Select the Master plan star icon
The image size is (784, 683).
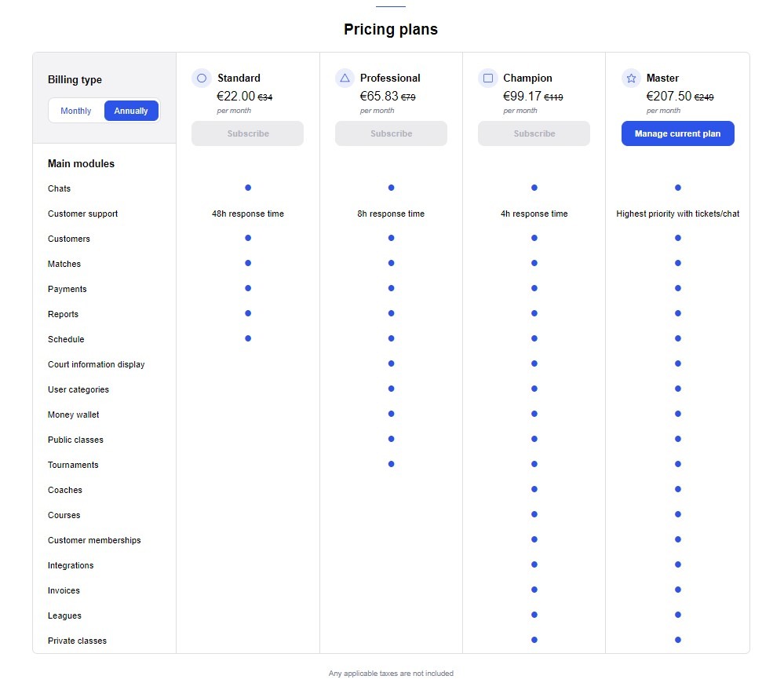(630, 78)
